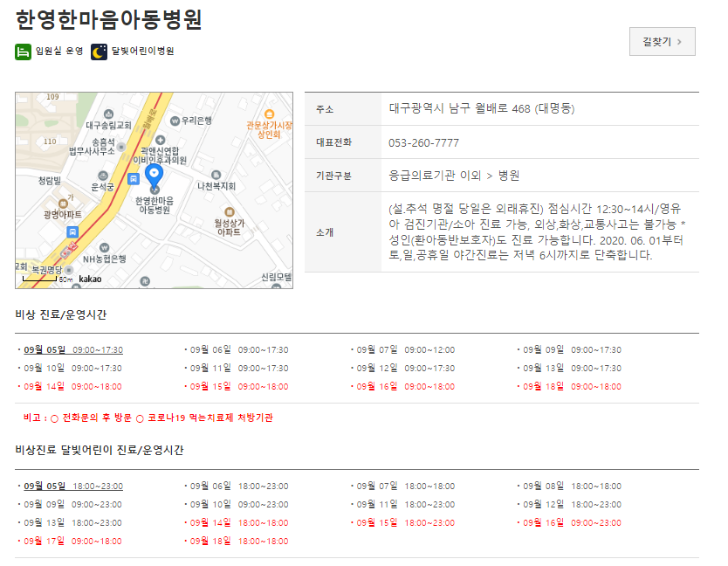728x566 pixels.
Task: Click the 월성상가 아파트 marker icon
Action: click(230, 212)
